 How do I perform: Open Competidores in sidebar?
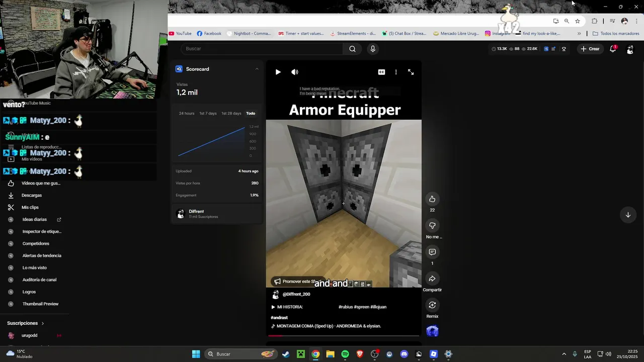point(35,244)
